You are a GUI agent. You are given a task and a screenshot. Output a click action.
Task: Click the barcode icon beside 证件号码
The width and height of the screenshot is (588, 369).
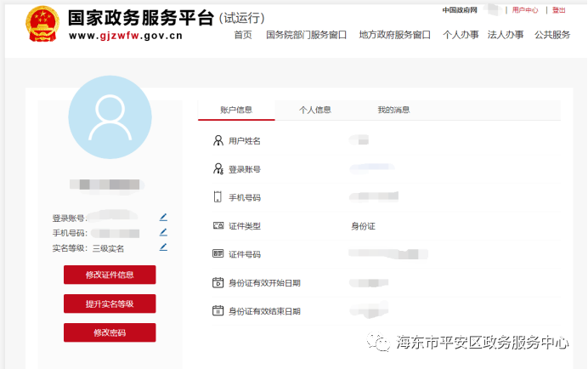pos(218,253)
